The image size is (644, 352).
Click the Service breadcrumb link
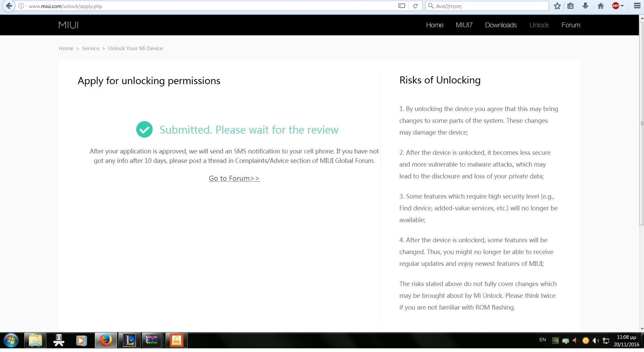pyautogui.click(x=91, y=48)
